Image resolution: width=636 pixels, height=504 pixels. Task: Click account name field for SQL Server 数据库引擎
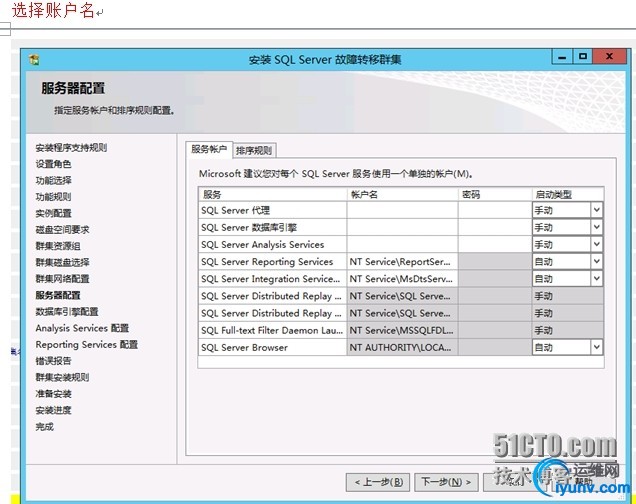pos(402,227)
